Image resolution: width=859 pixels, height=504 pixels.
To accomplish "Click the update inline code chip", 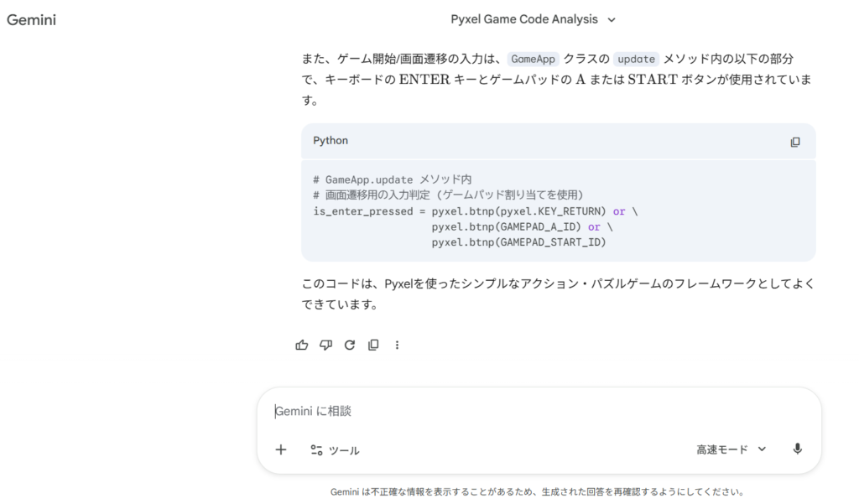I will [x=636, y=59].
